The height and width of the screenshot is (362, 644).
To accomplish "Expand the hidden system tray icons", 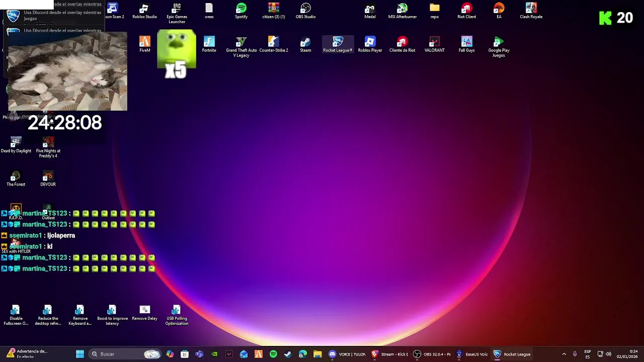I will pos(564,354).
